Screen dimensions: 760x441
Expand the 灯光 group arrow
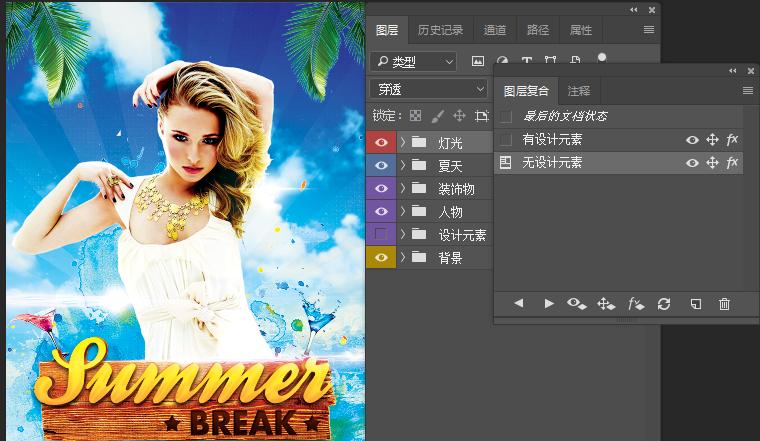tap(402, 142)
